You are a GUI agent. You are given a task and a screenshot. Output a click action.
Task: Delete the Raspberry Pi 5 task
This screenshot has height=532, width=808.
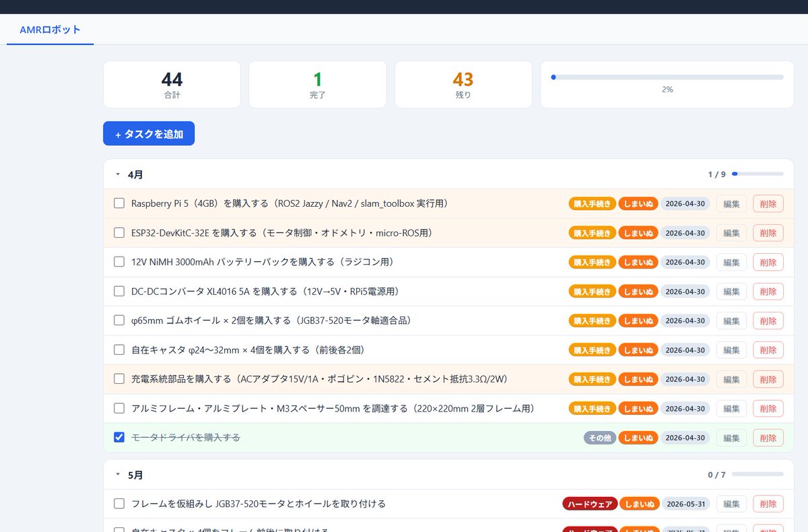tap(768, 203)
